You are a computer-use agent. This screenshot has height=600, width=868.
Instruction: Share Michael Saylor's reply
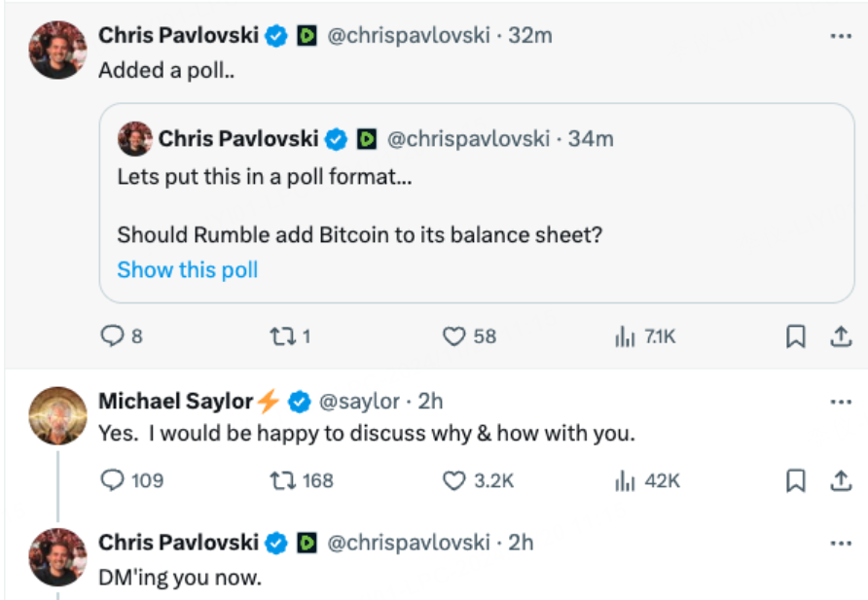(841, 480)
